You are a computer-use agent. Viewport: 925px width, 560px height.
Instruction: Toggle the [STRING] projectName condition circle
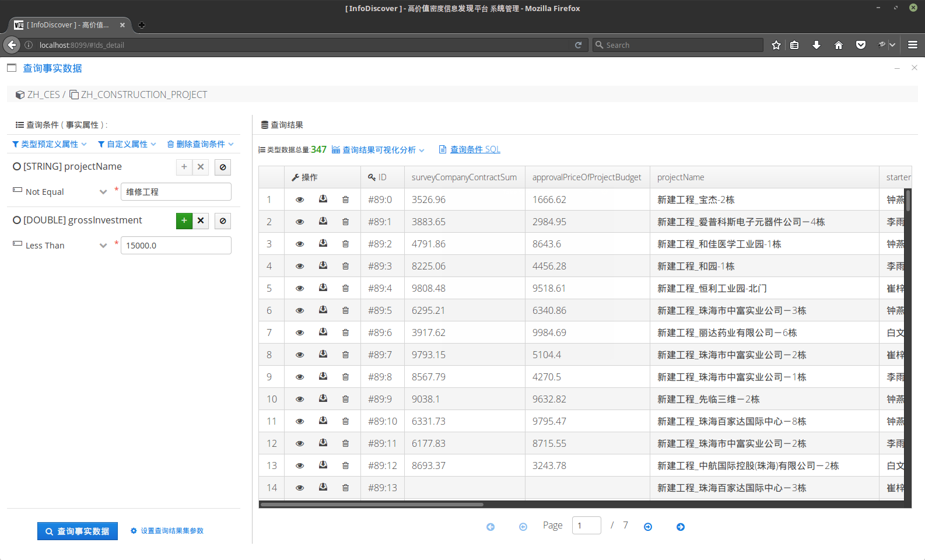[17, 167]
